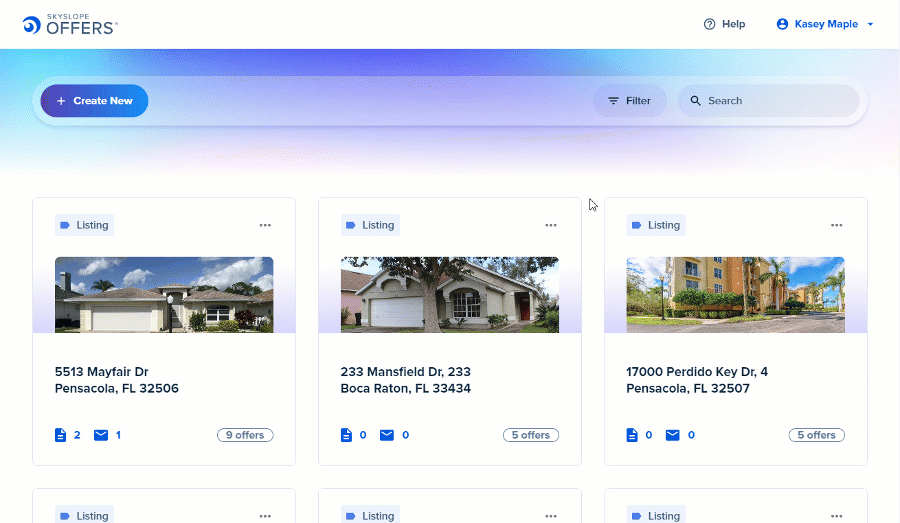Click the 9 offers badge
This screenshot has height=523, width=900.
245,435
